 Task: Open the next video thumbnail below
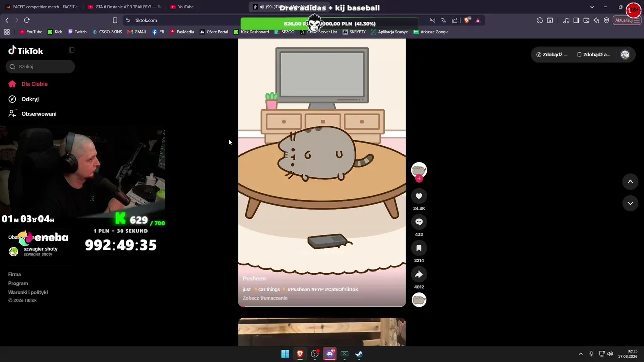click(x=322, y=332)
